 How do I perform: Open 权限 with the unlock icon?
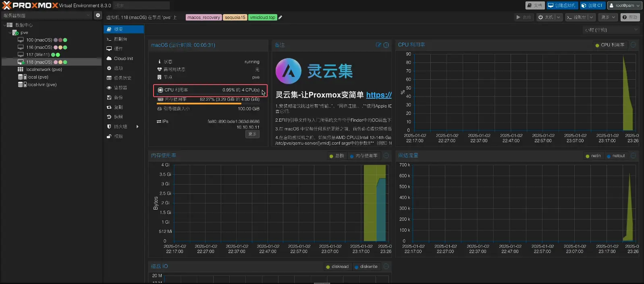(124, 136)
